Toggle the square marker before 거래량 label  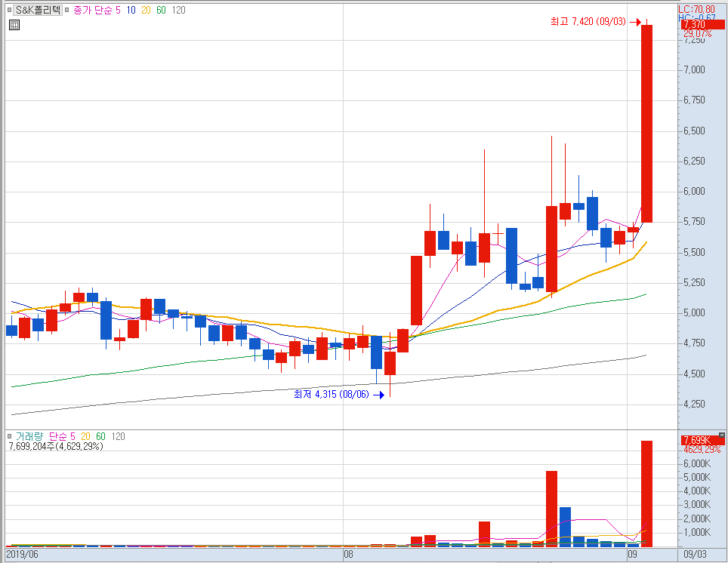9,436
